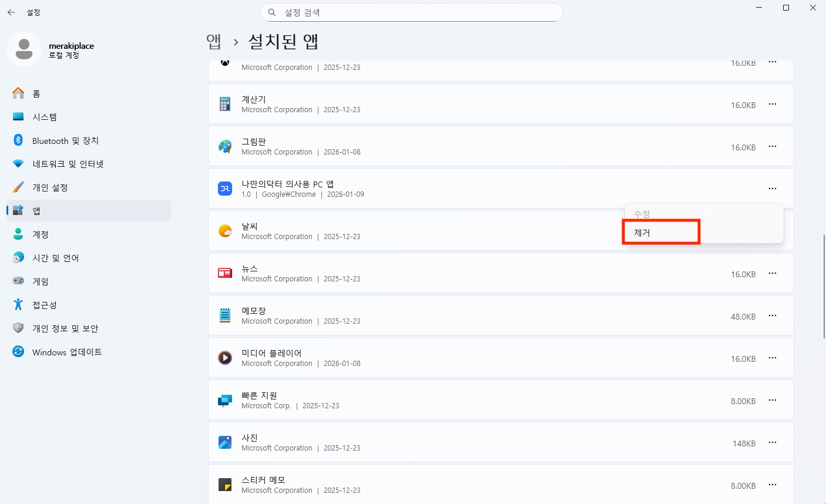Open the 홈 settings page
This screenshot has height=504, width=826.
89,93
